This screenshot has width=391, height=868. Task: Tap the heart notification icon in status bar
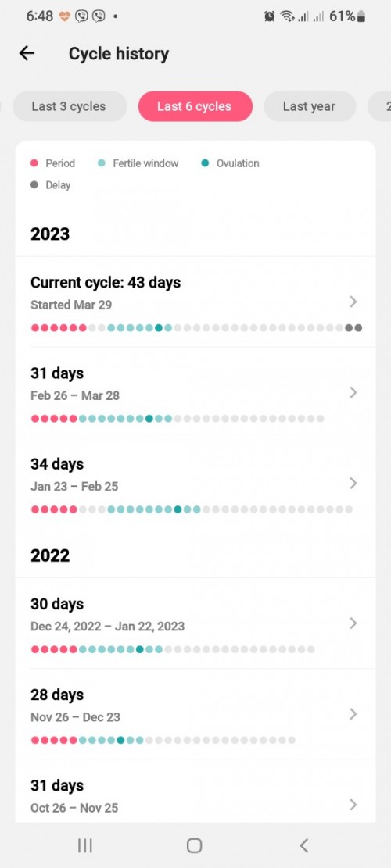pyautogui.click(x=64, y=16)
